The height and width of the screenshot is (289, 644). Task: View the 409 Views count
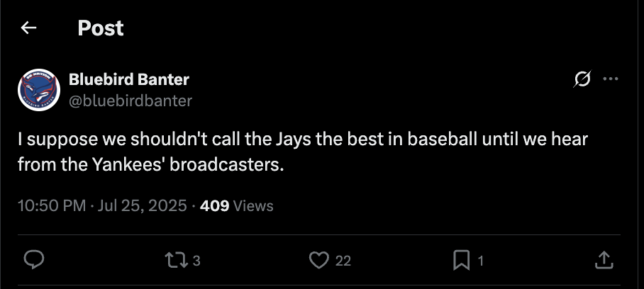point(237,205)
